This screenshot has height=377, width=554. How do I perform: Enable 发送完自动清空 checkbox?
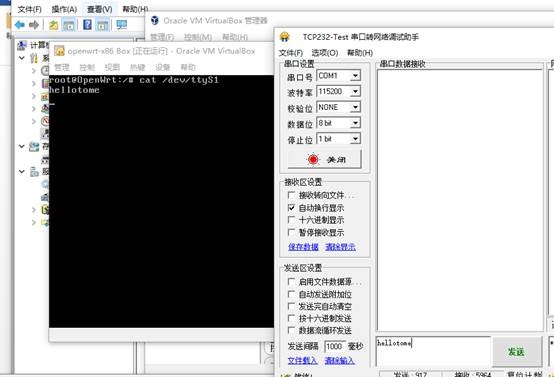(x=291, y=306)
